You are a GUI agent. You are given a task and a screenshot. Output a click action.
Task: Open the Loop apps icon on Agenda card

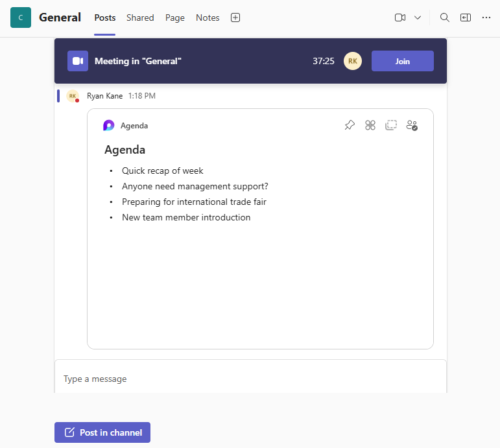point(370,125)
